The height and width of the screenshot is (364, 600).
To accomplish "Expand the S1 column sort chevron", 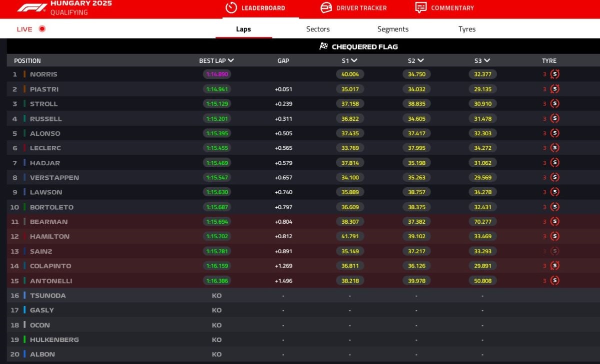I will [x=354, y=60].
